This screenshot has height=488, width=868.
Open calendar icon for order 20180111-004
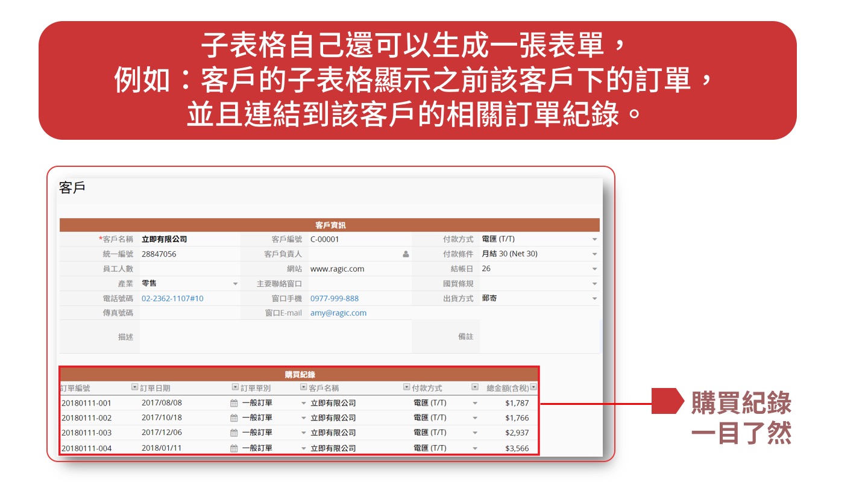point(234,448)
